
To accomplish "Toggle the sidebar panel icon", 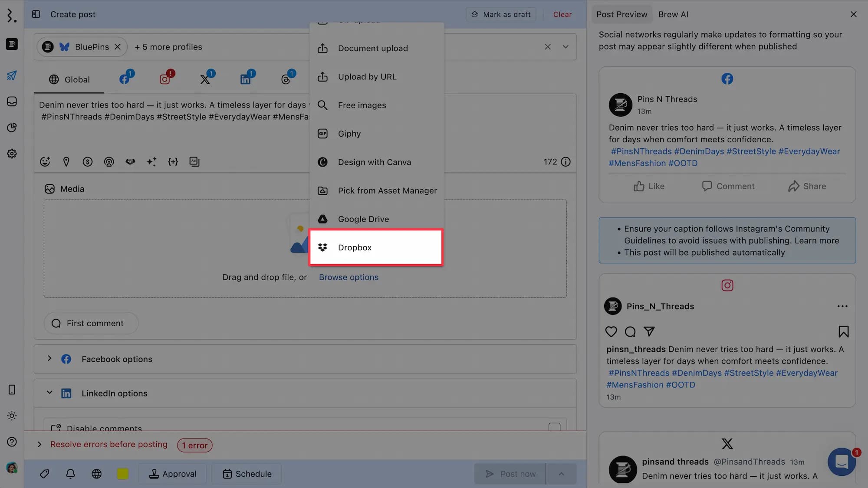I will [x=36, y=14].
